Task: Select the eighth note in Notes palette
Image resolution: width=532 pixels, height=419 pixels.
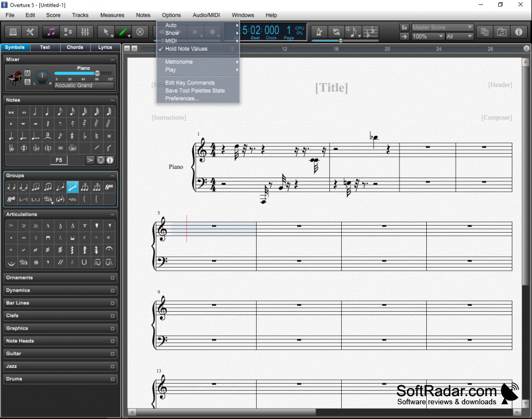Action: [x=60, y=112]
